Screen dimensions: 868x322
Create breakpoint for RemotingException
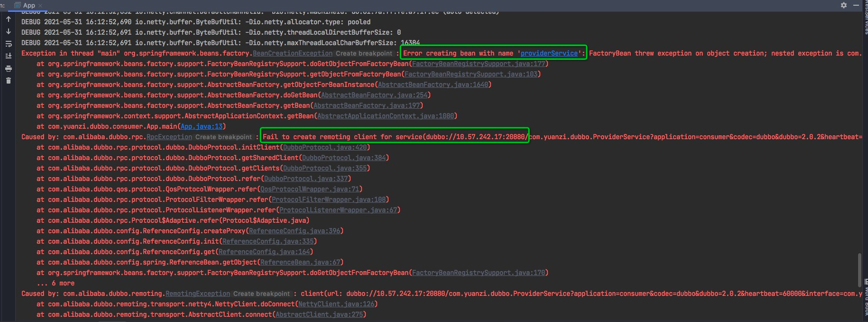[262, 294]
